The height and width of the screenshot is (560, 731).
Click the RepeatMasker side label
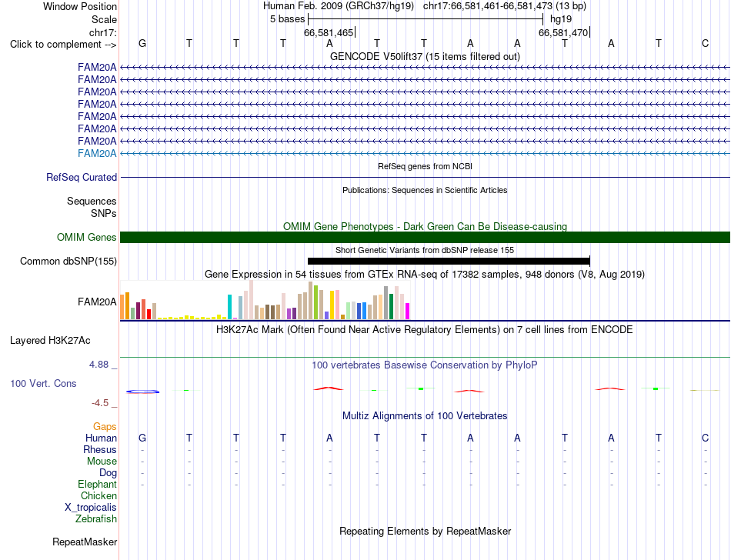coord(85,542)
